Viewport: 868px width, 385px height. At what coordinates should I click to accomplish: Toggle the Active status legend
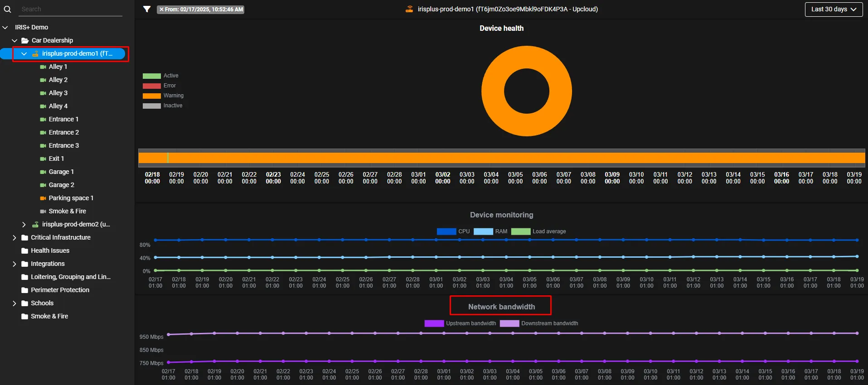(x=160, y=76)
